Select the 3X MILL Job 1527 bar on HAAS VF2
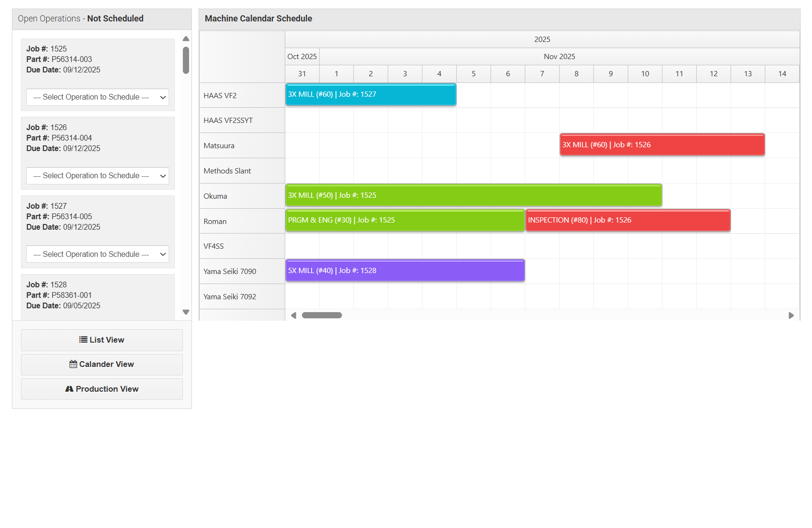Screen dimensions: 812x528 [371, 94]
